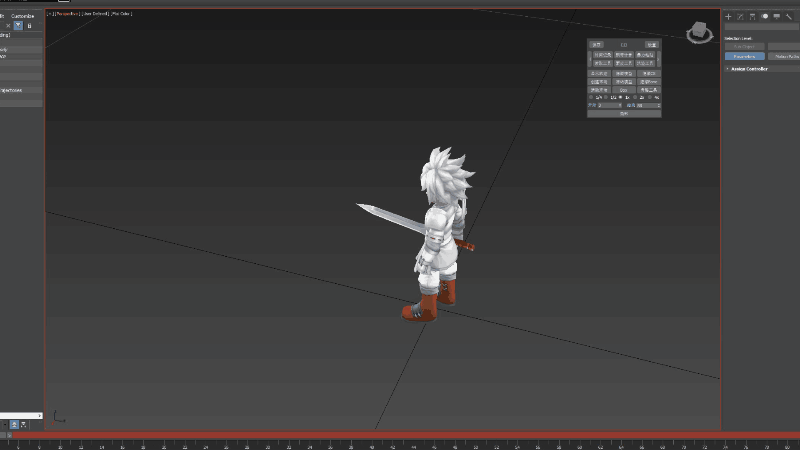Click the X icon in the left panel toolbar
The image size is (800, 450).
pos(8,26)
